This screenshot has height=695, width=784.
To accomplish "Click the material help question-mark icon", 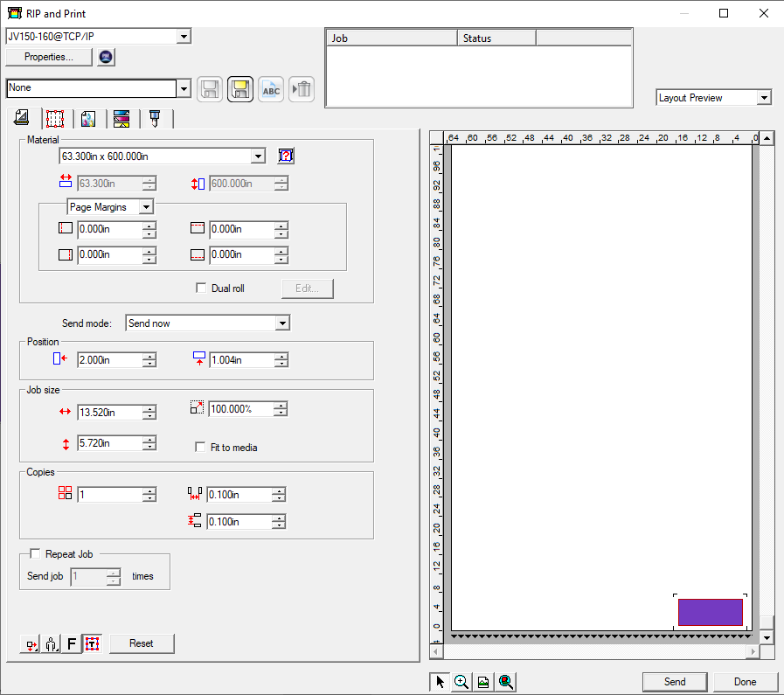I will (286, 156).
